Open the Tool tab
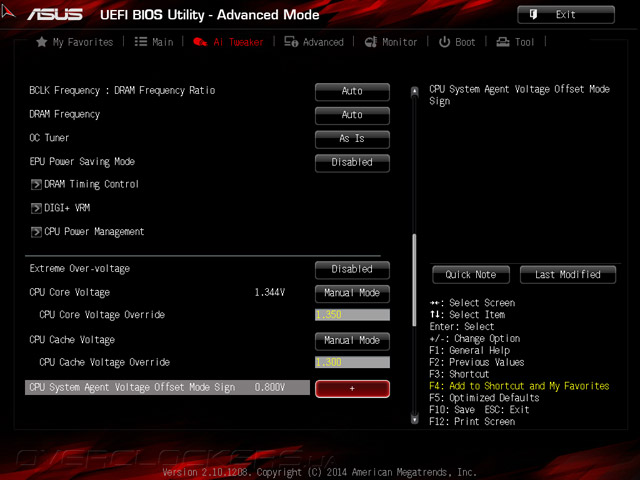Screen dimensions: 640x480 pyautogui.click(x=515, y=42)
